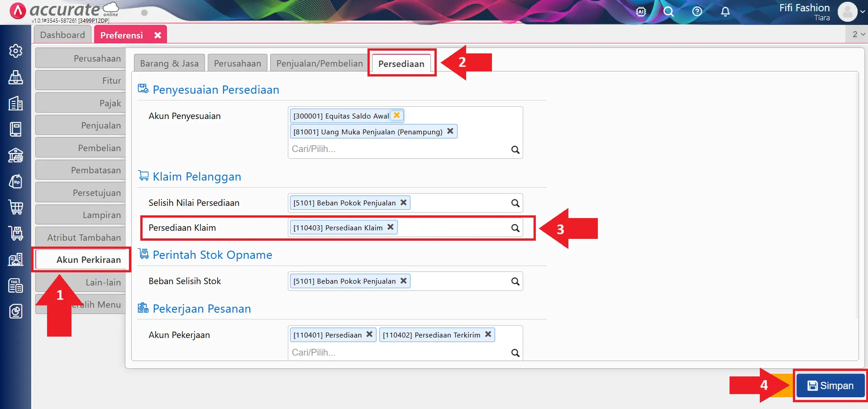Viewport: 868px width, 409px height.
Task: Open the bank building sidebar icon
Action: tap(16, 155)
